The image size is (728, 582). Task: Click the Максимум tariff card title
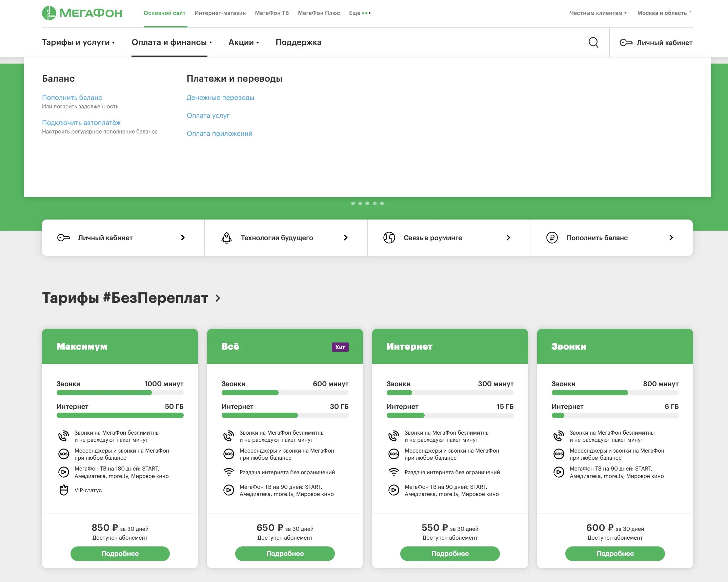pyautogui.click(x=82, y=347)
